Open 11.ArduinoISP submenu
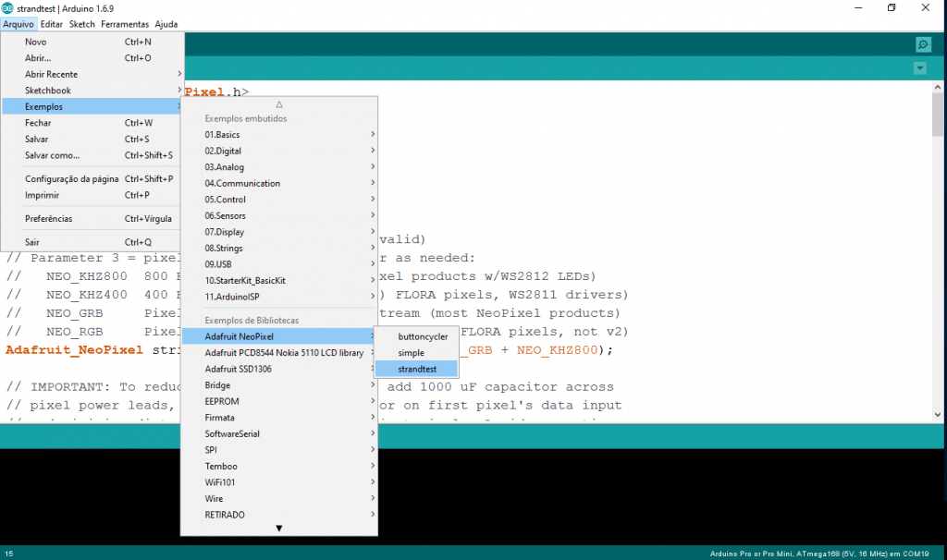 279,297
